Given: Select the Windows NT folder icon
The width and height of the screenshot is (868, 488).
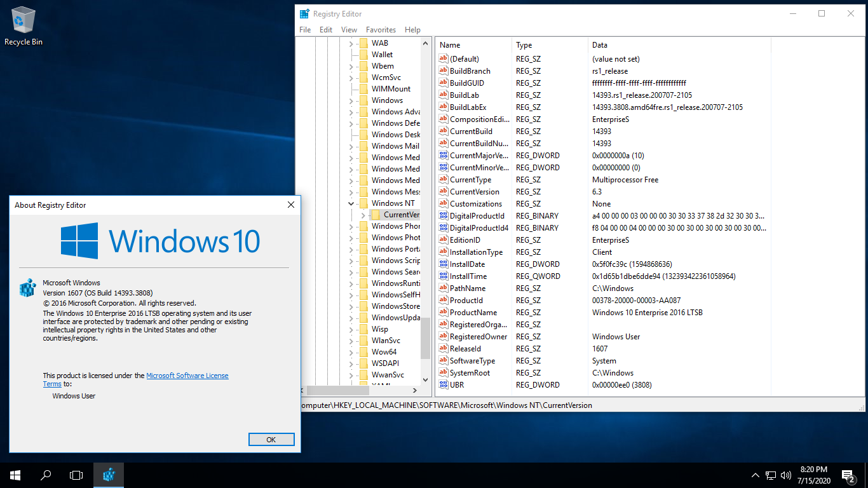Looking at the screenshot, I should click(x=363, y=203).
